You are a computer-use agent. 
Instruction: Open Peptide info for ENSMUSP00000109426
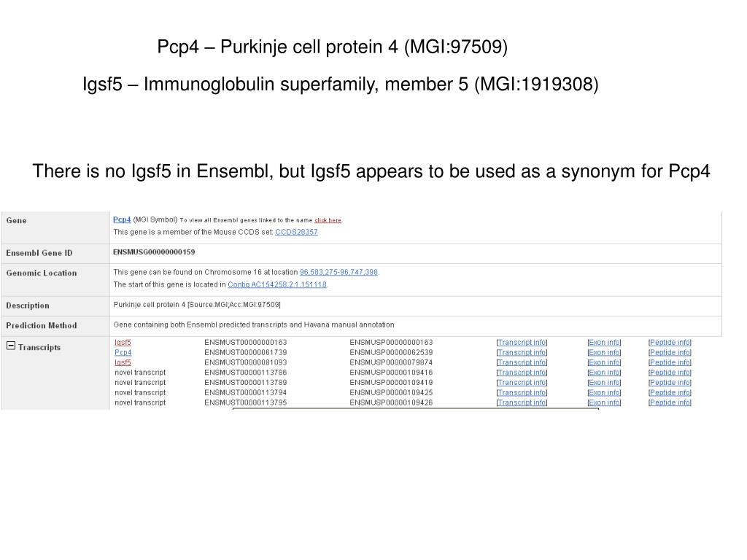[670, 402]
